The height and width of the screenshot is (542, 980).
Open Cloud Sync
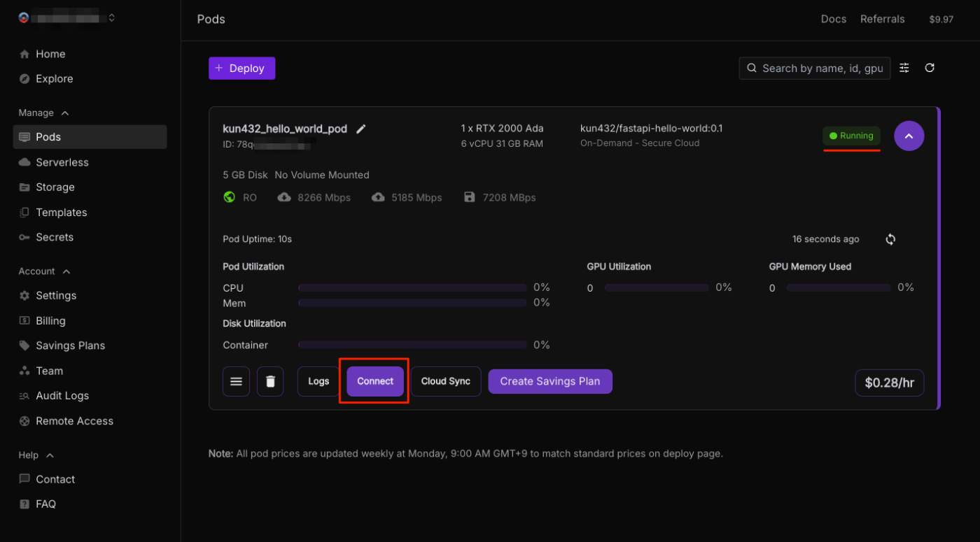(x=446, y=382)
